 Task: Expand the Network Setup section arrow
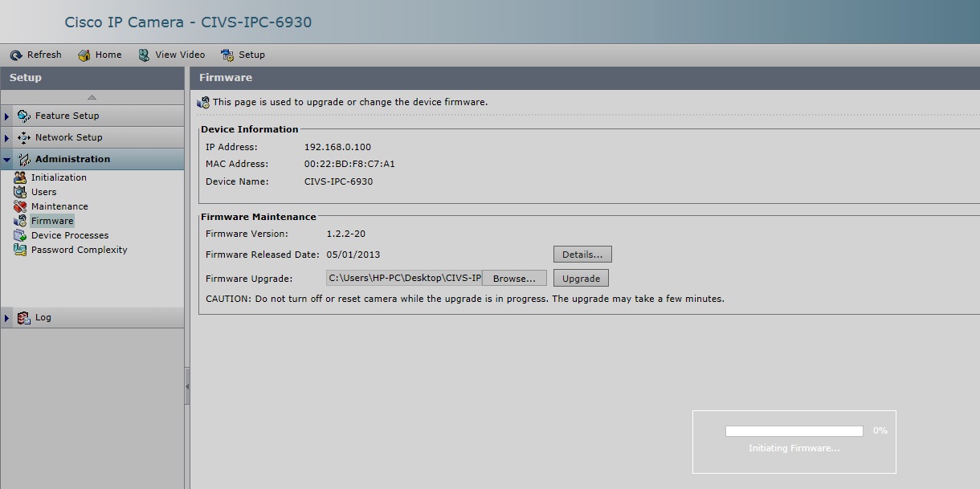7,138
